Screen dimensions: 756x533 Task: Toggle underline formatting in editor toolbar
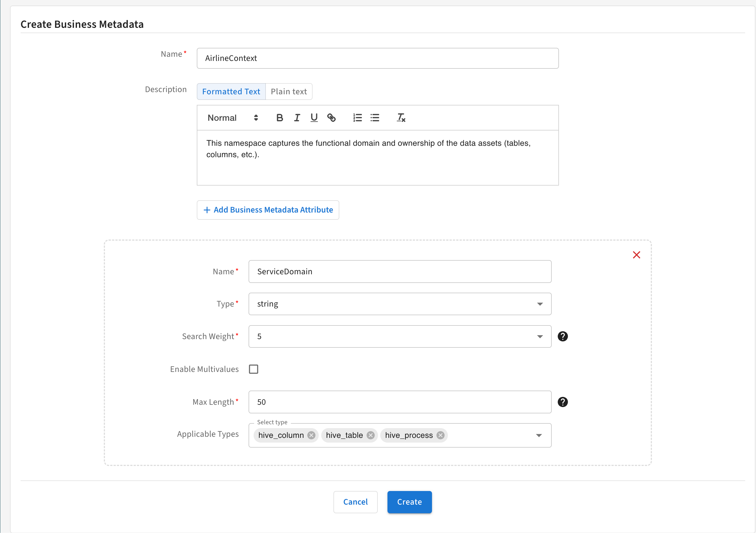click(314, 118)
